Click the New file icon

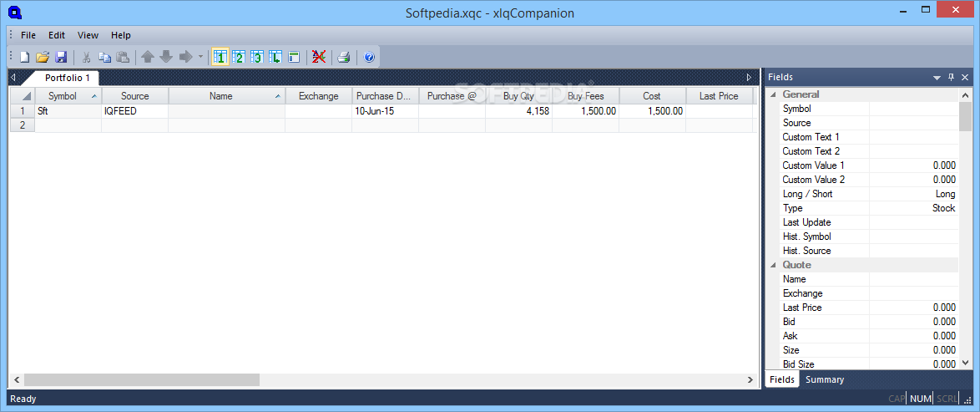pos(25,57)
